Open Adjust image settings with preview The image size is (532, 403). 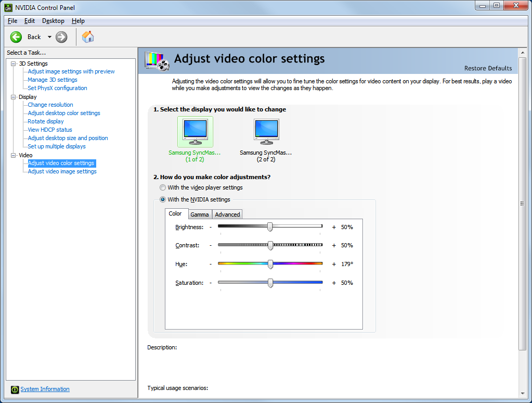(71, 71)
